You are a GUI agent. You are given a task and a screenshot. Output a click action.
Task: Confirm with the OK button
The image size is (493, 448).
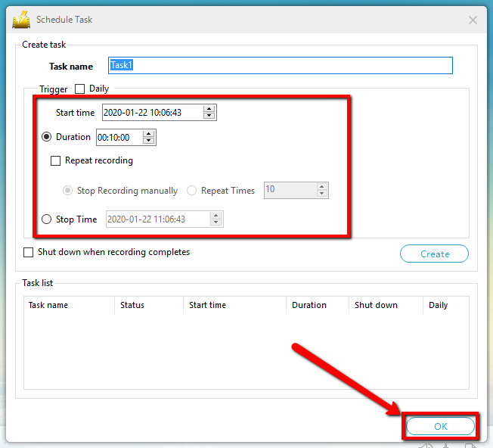[x=441, y=427]
